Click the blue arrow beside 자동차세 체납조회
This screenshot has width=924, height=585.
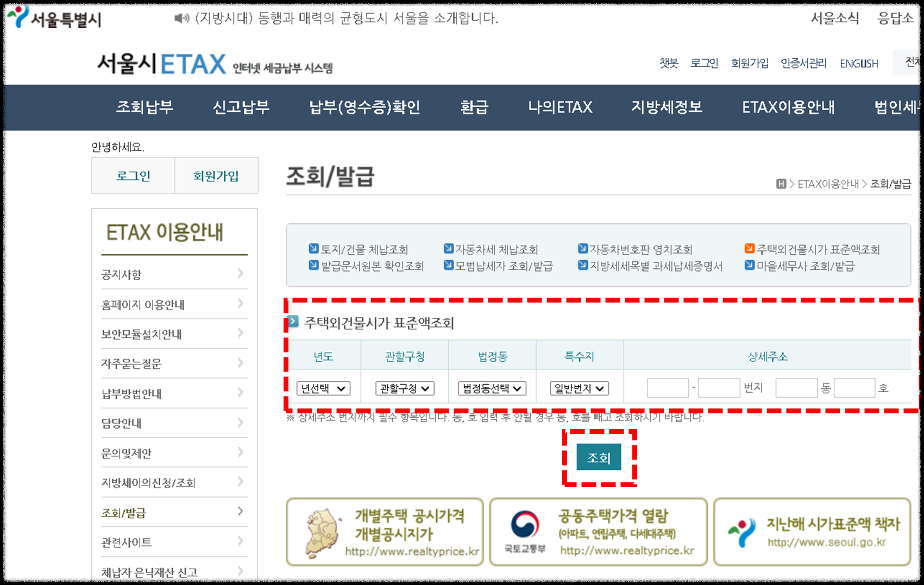[448, 249]
